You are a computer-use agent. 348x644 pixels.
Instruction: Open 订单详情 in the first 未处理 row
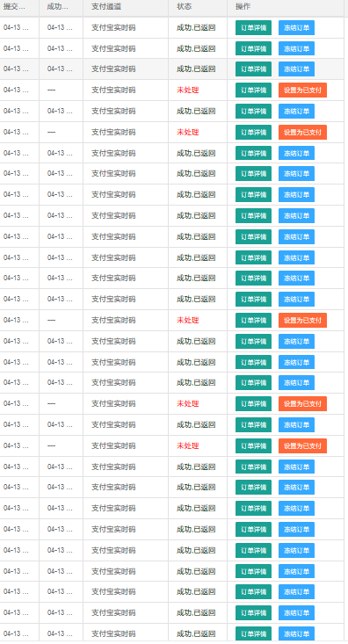(x=253, y=90)
